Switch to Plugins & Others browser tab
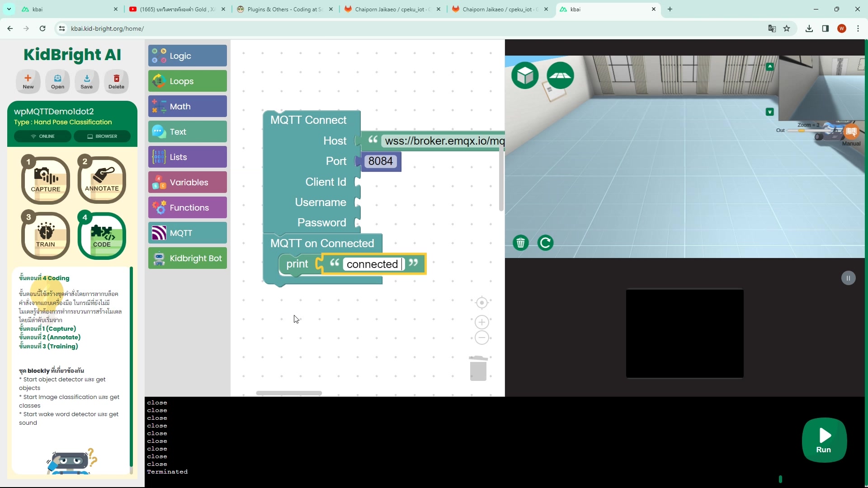The height and width of the screenshot is (488, 868). pos(285,9)
